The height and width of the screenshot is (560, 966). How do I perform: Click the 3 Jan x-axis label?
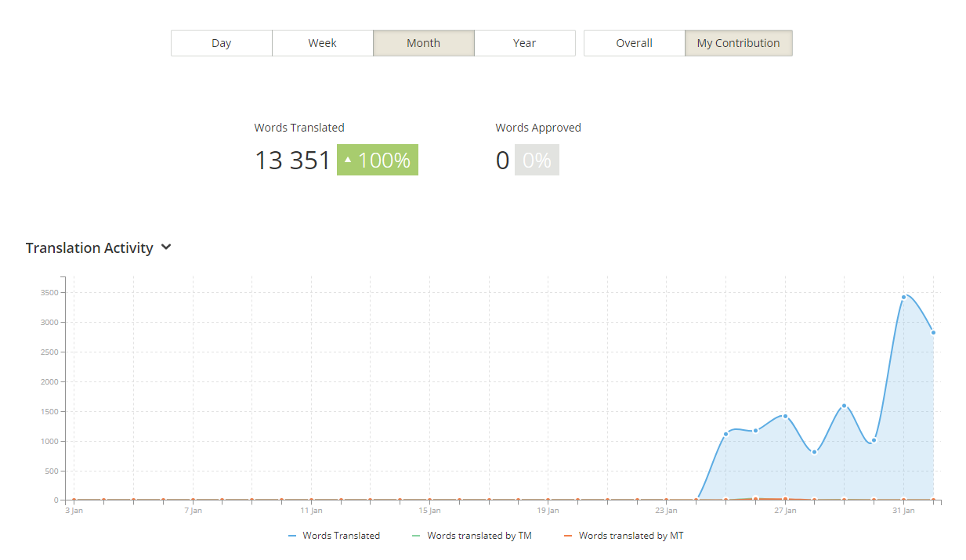(74, 511)
